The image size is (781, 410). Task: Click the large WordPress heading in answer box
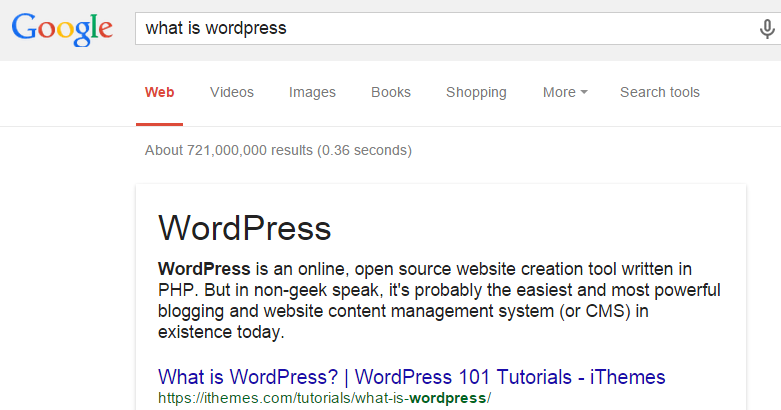tap(245, 229)
